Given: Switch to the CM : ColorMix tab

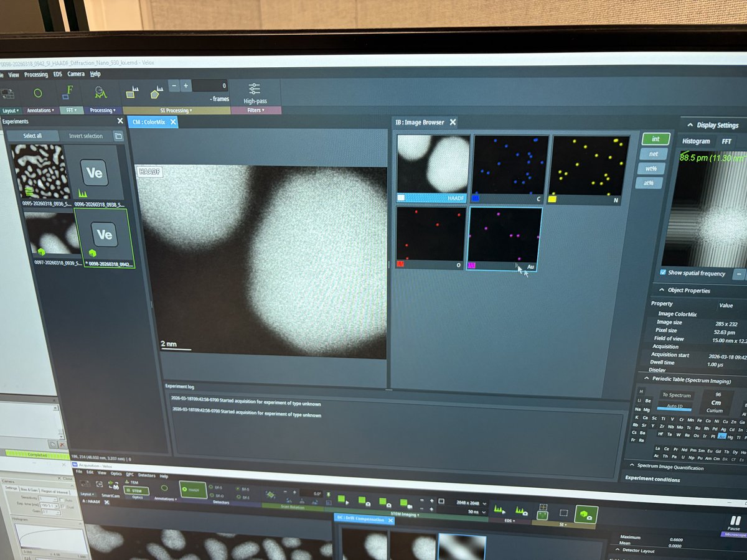Looking at the screenshot, I should point(149,123).
